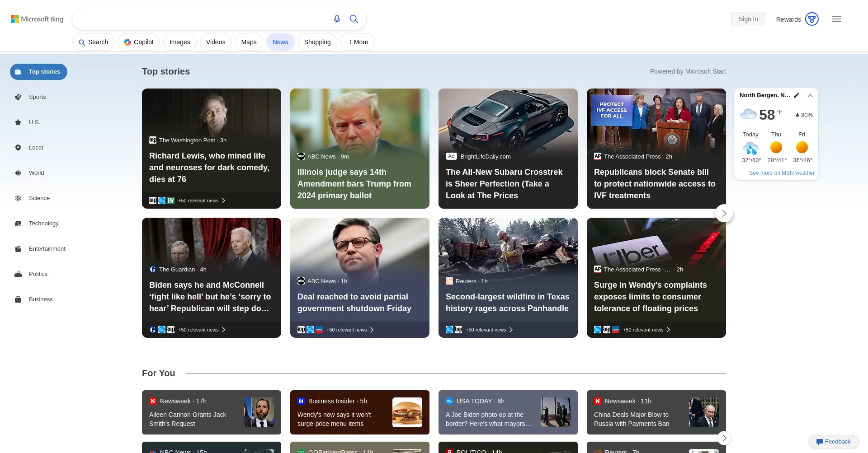
Task: Collapse the weather card
Action: point(810,95)
